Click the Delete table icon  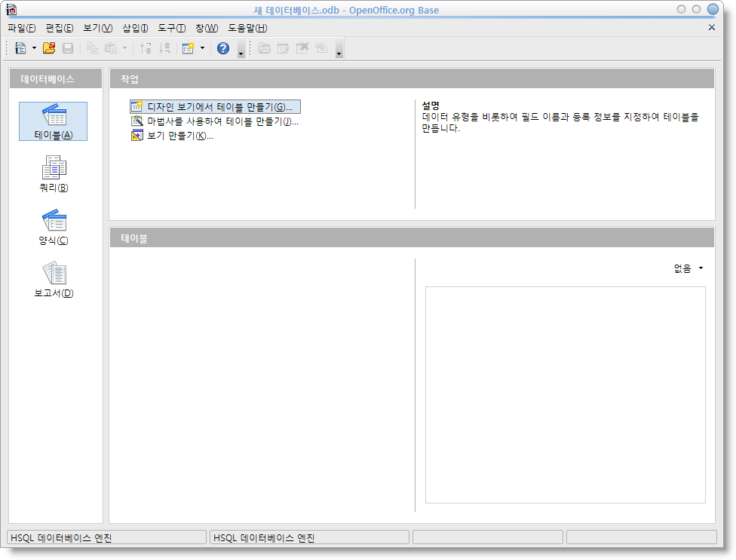click(302, 47)
